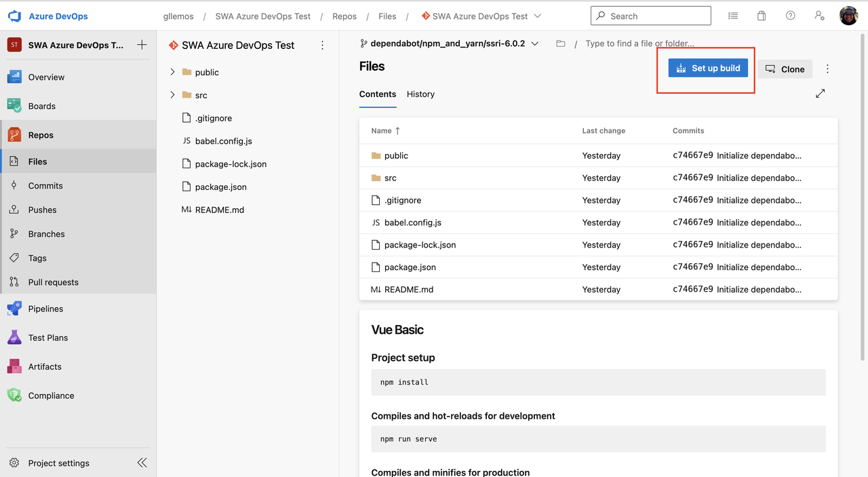This screenshot has width=868, height=477.
Task: Select the Contents tab
Action: [x=378, y=94]
